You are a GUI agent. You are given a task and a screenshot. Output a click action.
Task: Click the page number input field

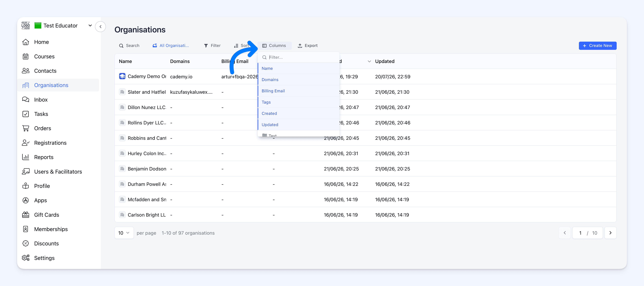[x=580, y=233]
